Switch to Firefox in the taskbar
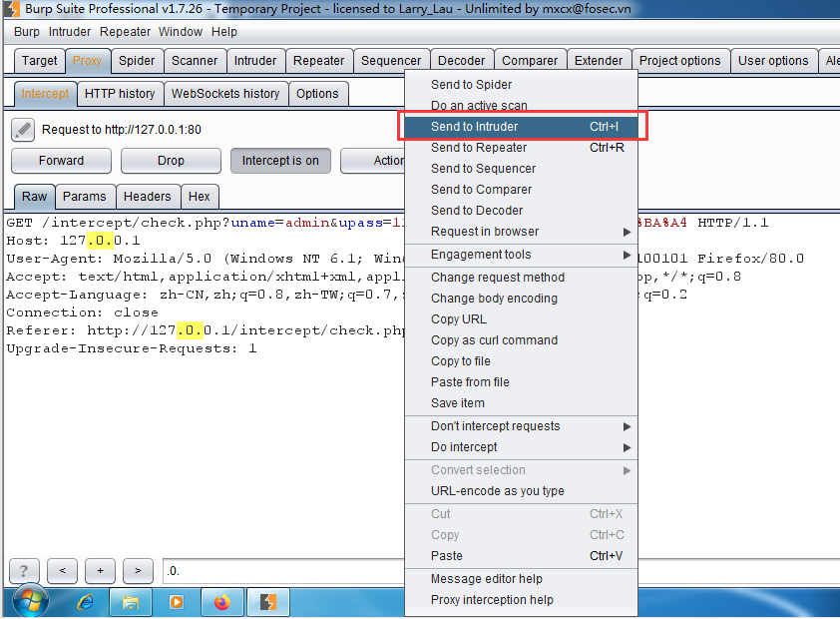 (x=222, y=602)
